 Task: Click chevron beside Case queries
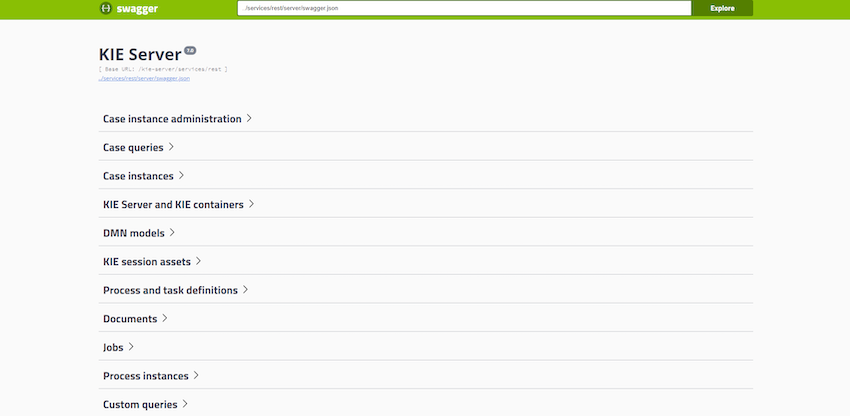[171, 147]
